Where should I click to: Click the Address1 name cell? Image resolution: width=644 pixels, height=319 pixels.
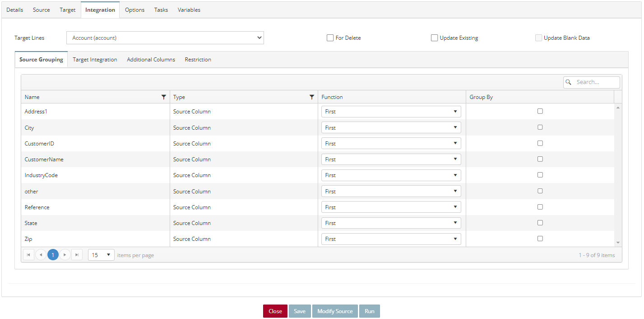(x=95, y=112)
